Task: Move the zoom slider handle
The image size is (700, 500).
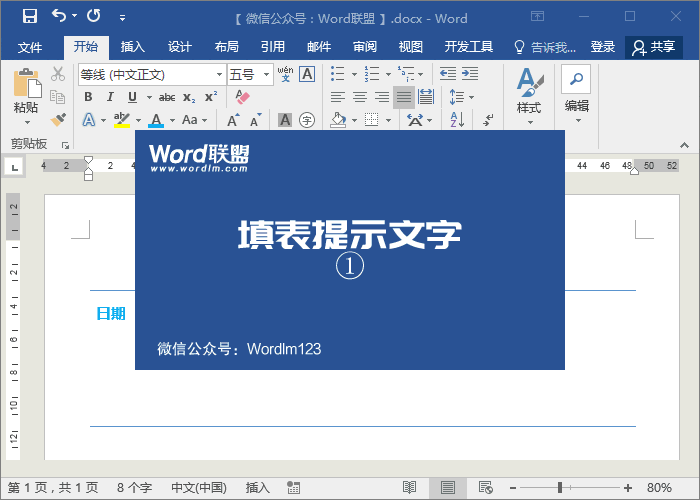Action: [560, 488]
